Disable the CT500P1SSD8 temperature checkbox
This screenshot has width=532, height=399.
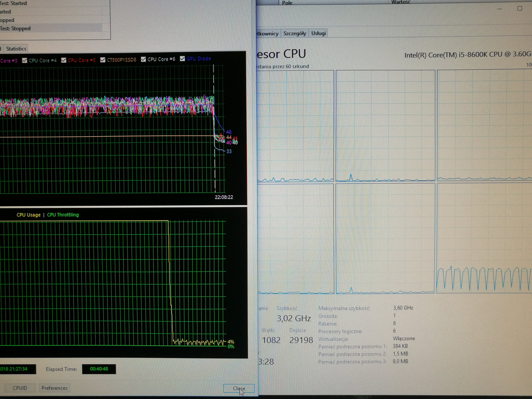coord(103,60)
